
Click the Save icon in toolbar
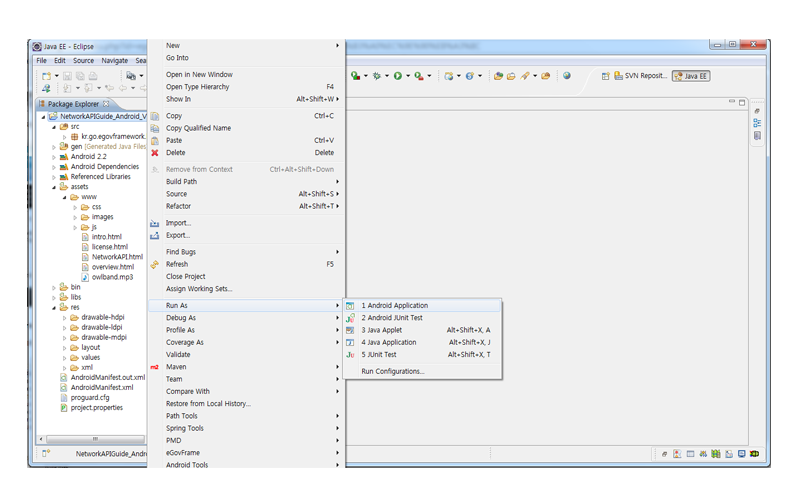point(67,76)
